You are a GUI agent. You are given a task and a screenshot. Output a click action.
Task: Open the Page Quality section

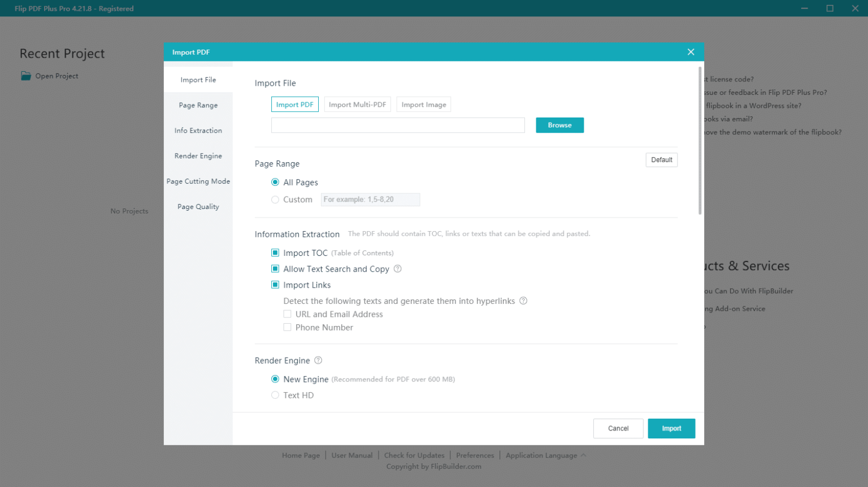click(198, 207)
